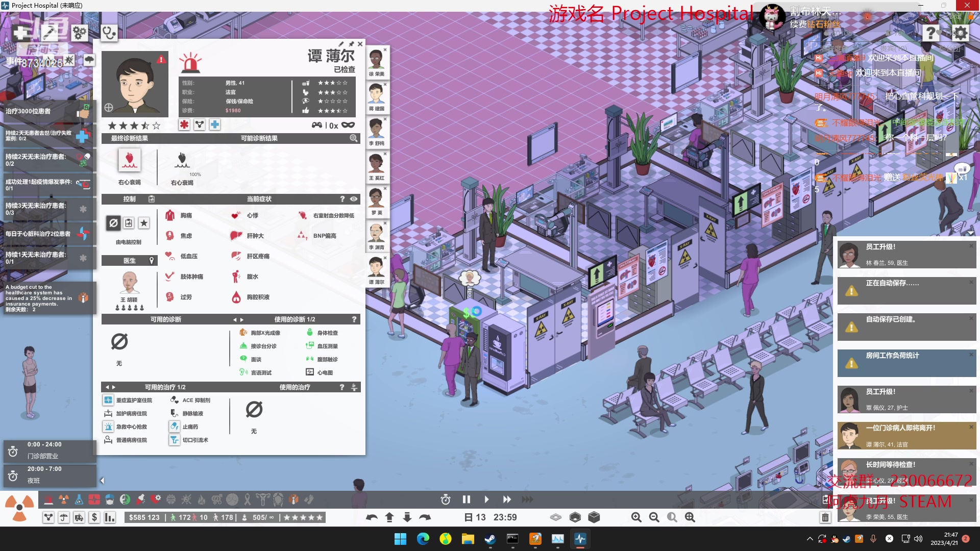Viewport: 980px width, 551px height.
Task: Select patient tab 徐 荣美
Action: point(377,63)
